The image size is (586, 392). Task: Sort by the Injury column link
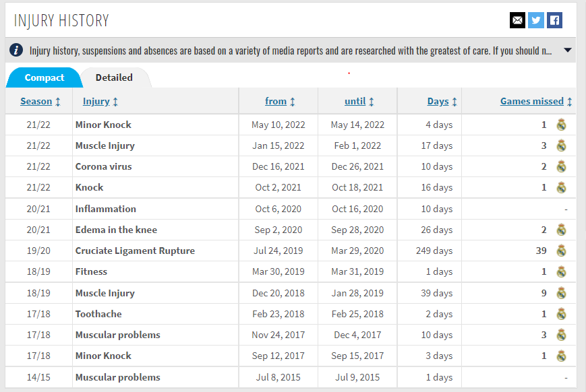click(x=96, y=101)
